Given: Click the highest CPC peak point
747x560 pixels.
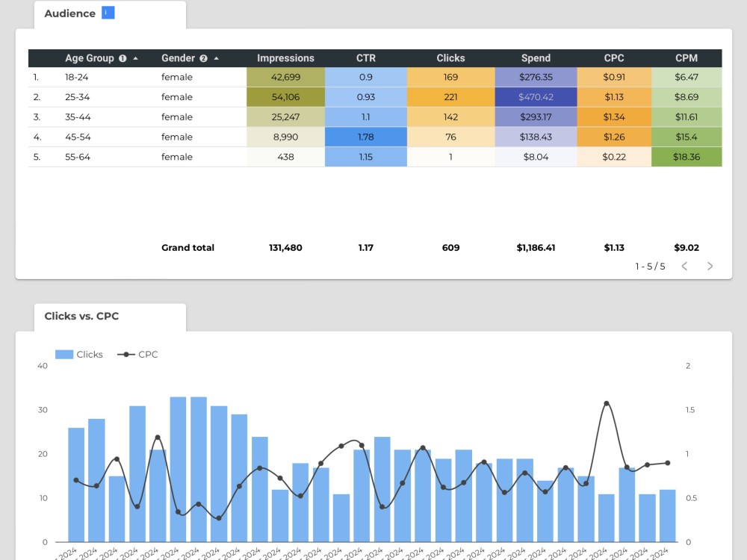Looking at the screenshot, I should click(x=607, y=402).
